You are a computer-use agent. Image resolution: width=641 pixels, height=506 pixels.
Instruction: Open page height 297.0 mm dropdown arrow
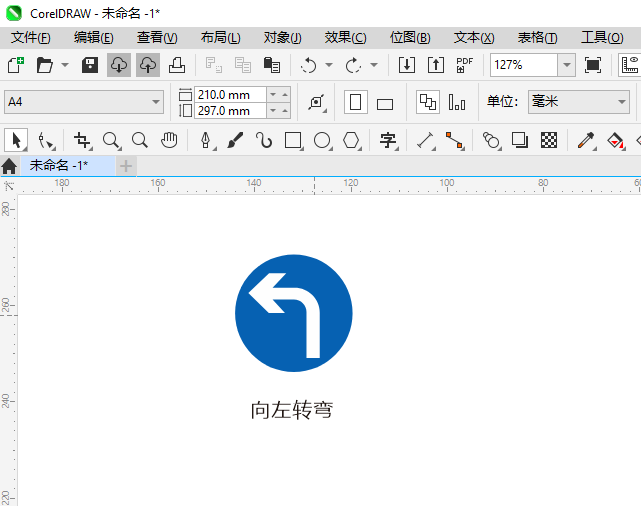pyautogui.click(x=273, y=110)
